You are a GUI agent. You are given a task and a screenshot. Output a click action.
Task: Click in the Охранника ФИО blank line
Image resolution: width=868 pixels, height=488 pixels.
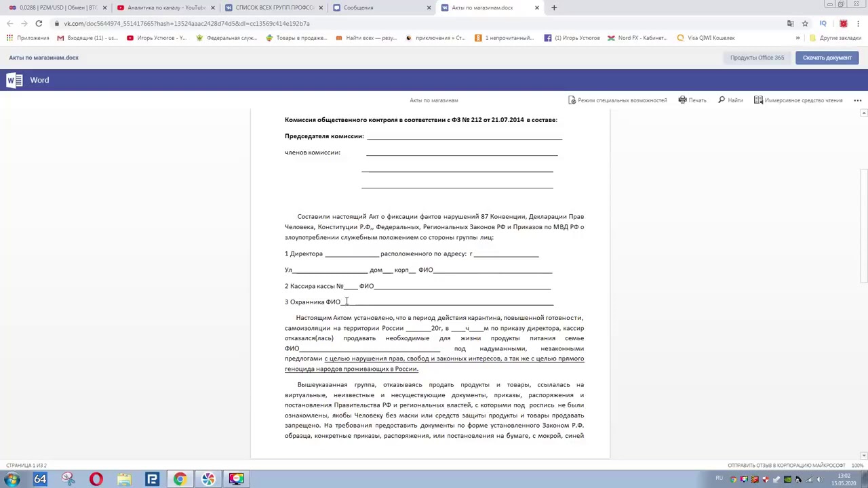tap(448, 302)
